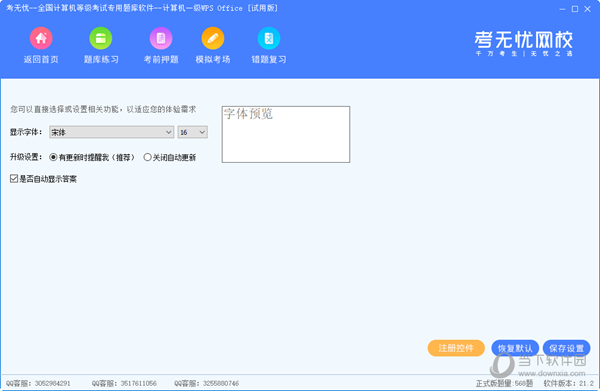
Task: Open the 题库练习 green icon
Action: tap(101, 38)
